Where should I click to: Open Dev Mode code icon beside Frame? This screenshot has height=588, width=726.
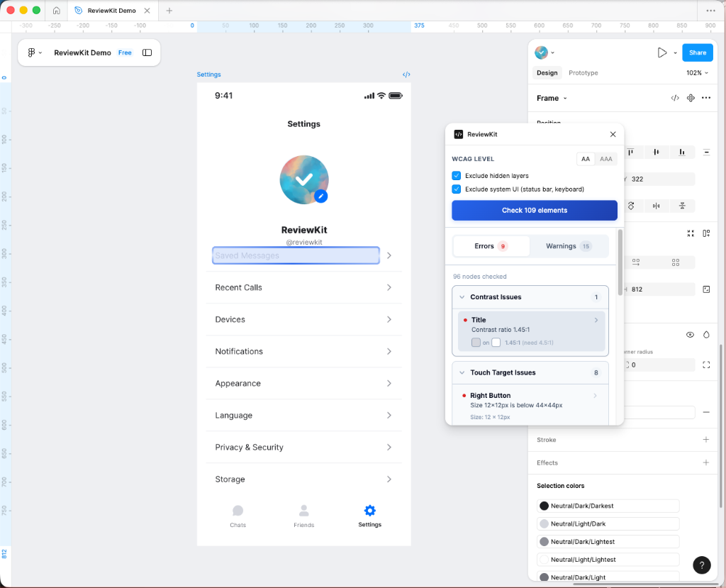tap(674, 98)
